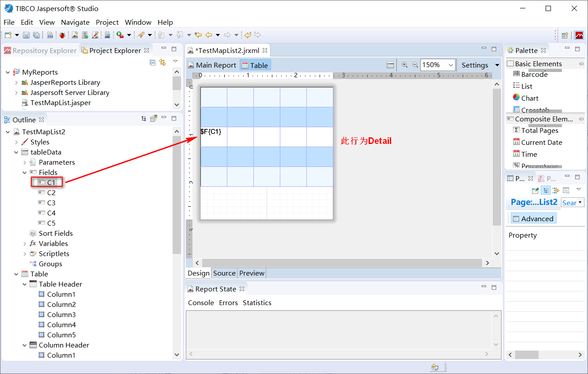Click the Pin to selection icon in Properties
This screenshot has width=588, height=374.
(535, 190)
